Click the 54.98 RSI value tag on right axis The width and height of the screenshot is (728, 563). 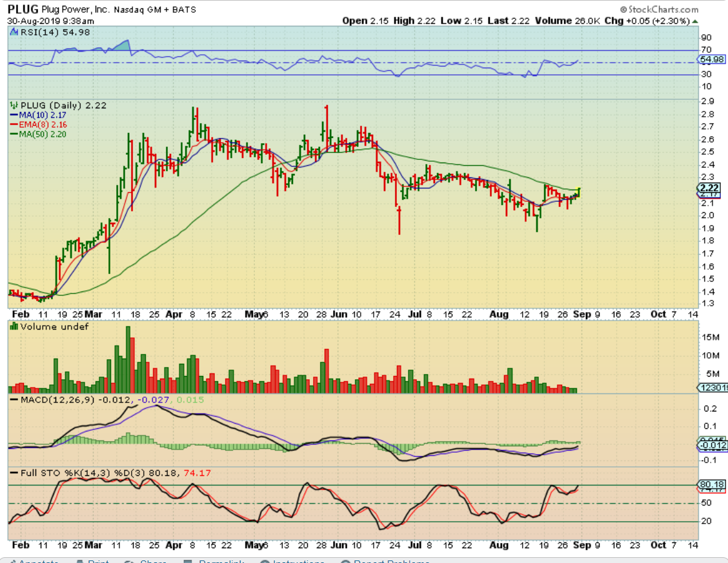click(712, 59)
